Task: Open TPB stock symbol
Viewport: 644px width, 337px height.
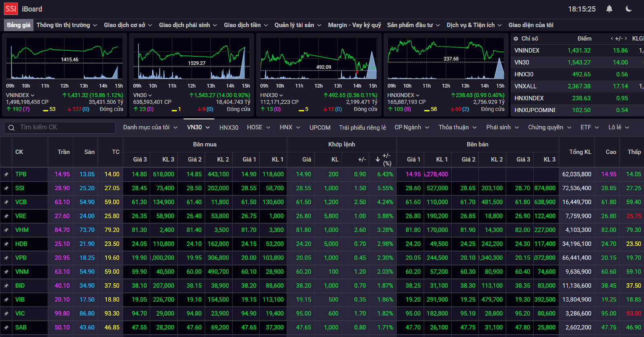Action: coord(21,175)
